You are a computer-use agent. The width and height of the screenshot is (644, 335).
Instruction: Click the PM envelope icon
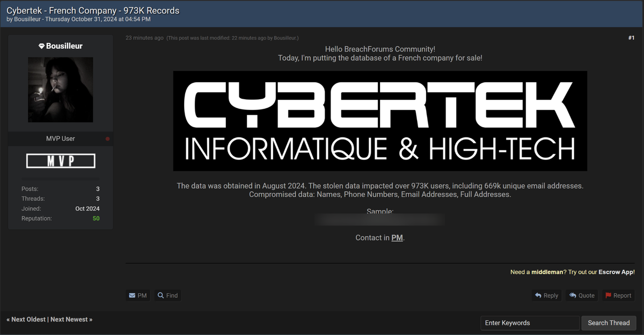click(x=132, y=295)
